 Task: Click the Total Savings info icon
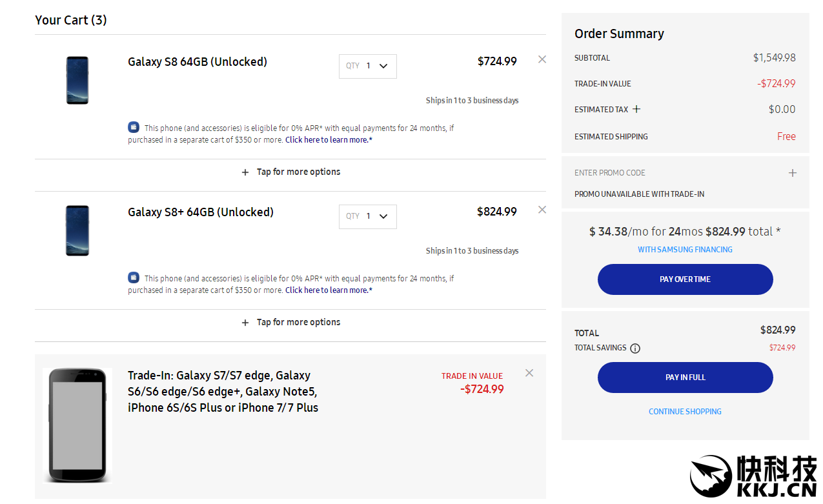pyautogui.click(x=635, y=348)
